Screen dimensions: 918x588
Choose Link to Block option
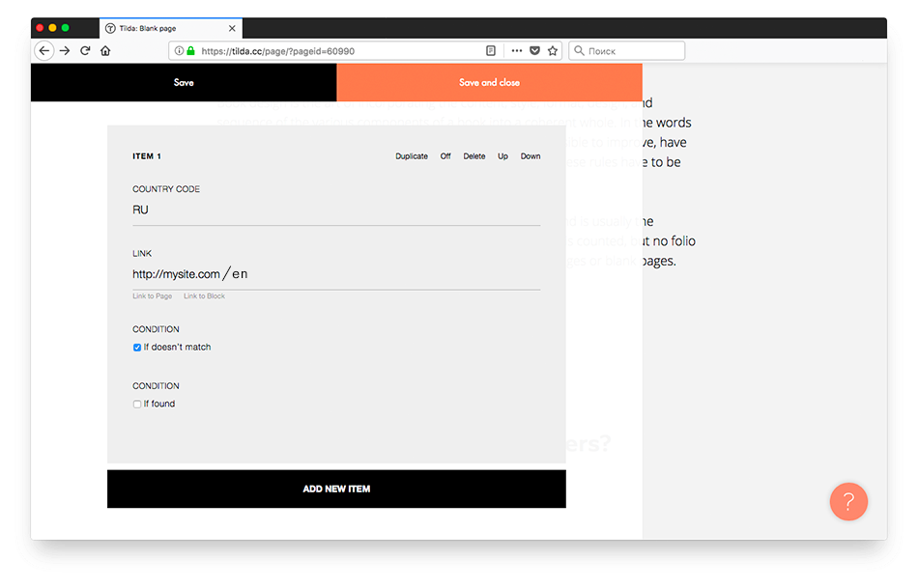tap(204, 296)
